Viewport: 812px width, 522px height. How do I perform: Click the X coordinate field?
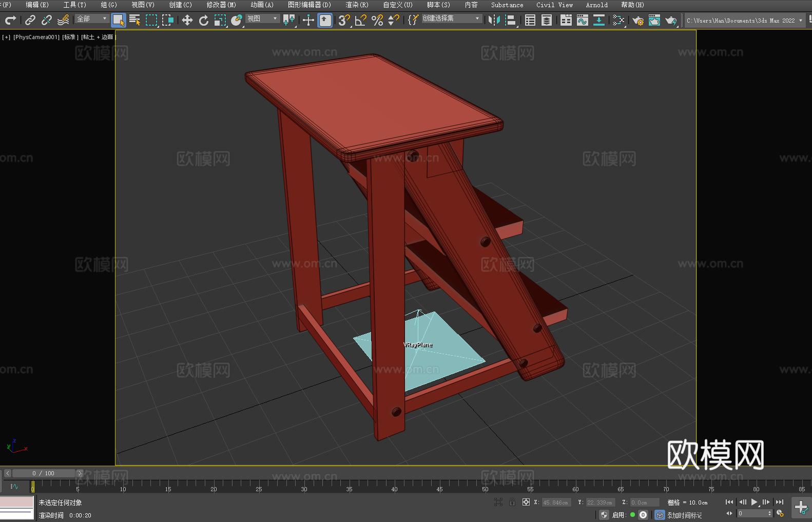(x=556, y=502)
